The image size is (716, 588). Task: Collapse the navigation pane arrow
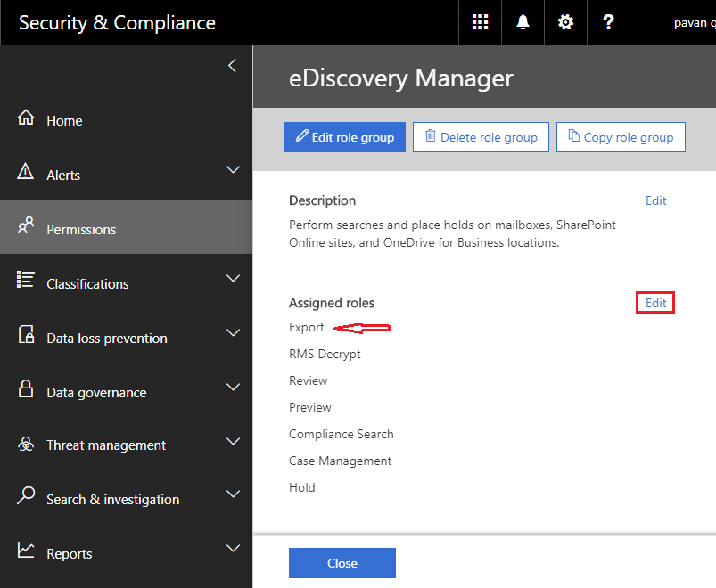coord(232,66)
